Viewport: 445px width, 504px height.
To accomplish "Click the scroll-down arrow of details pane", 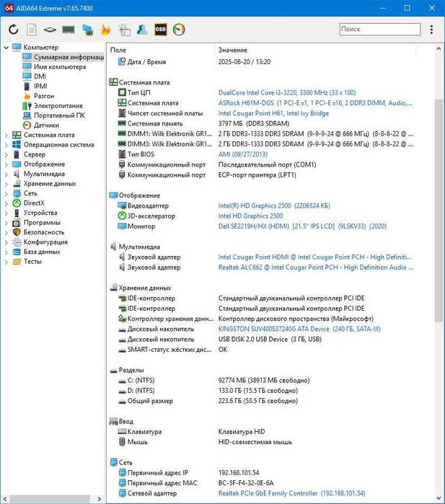I will [x=439, y=498].
